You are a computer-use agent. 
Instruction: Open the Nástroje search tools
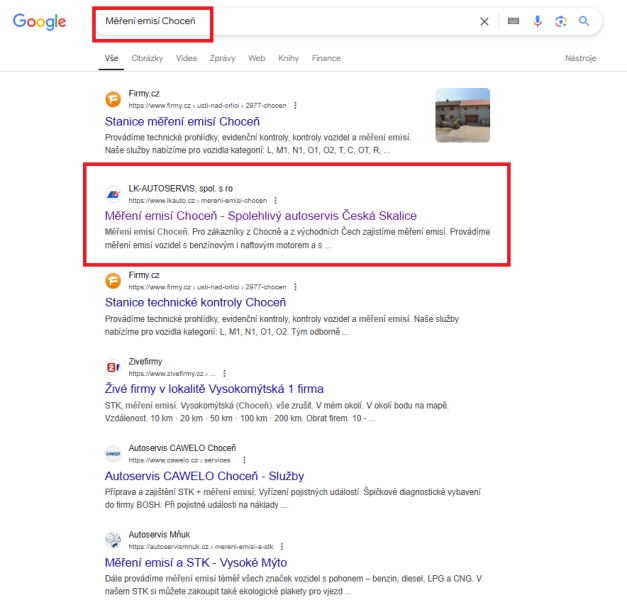click(581, 58)
